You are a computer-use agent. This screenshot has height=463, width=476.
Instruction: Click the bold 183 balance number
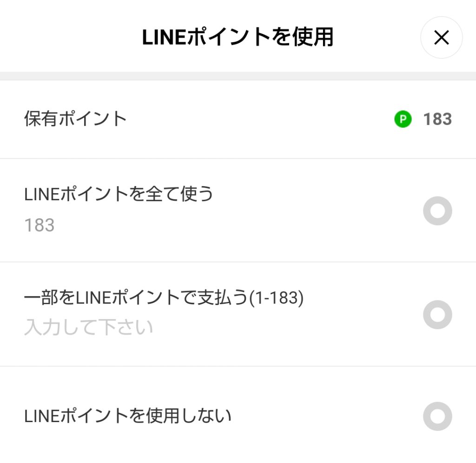pyautogui.click(x=437, y=119)
